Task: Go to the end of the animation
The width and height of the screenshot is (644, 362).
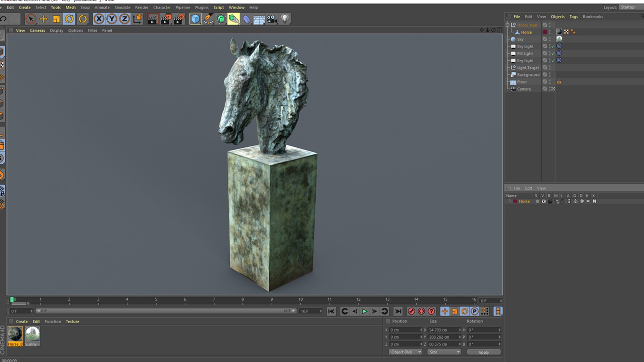Action: (398, 311)
